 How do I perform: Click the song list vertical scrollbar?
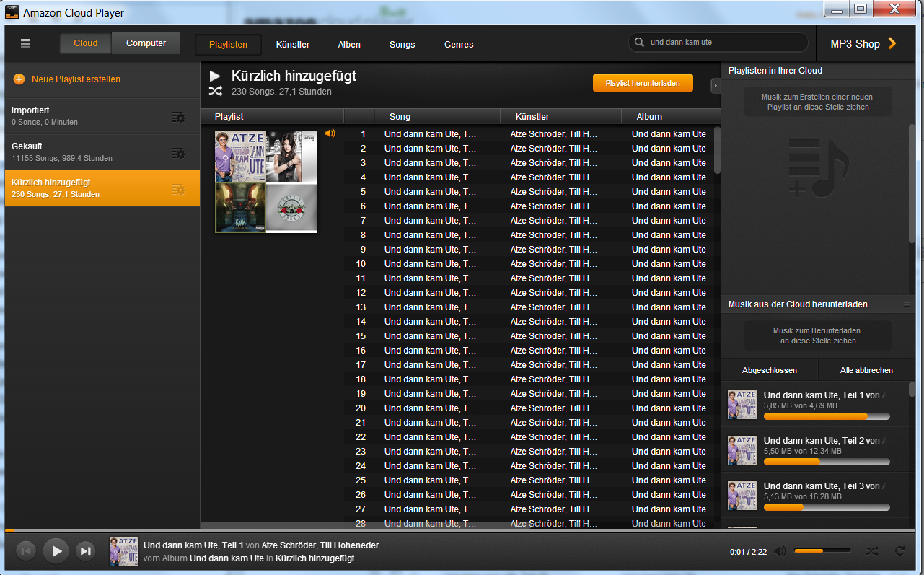coord(717,150)
